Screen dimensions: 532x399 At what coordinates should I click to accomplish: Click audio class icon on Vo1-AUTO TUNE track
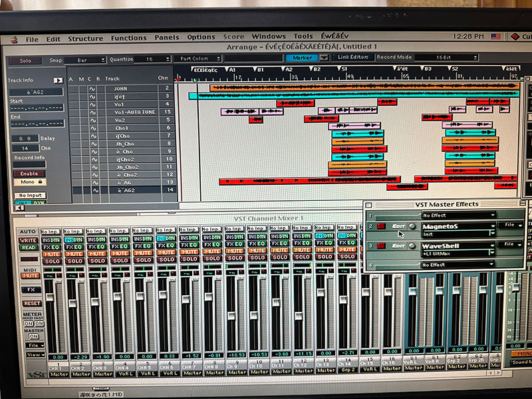[x=92, y=112]
